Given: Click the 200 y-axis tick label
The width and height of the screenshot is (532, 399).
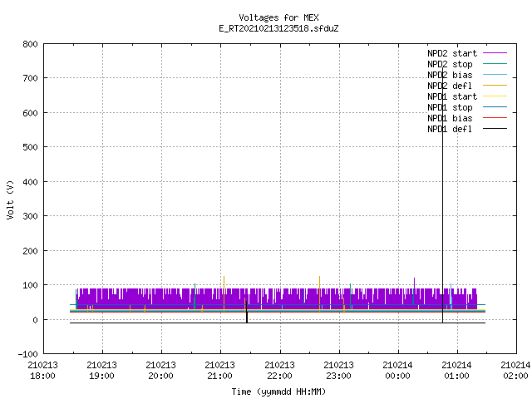Looking at the screenshot, I should (30, 251).
